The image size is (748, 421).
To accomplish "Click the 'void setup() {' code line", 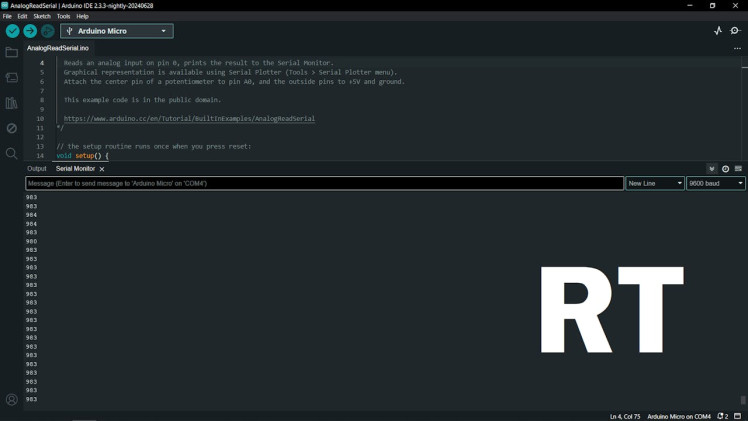I will pyautogui.click(x=83, y=156).
